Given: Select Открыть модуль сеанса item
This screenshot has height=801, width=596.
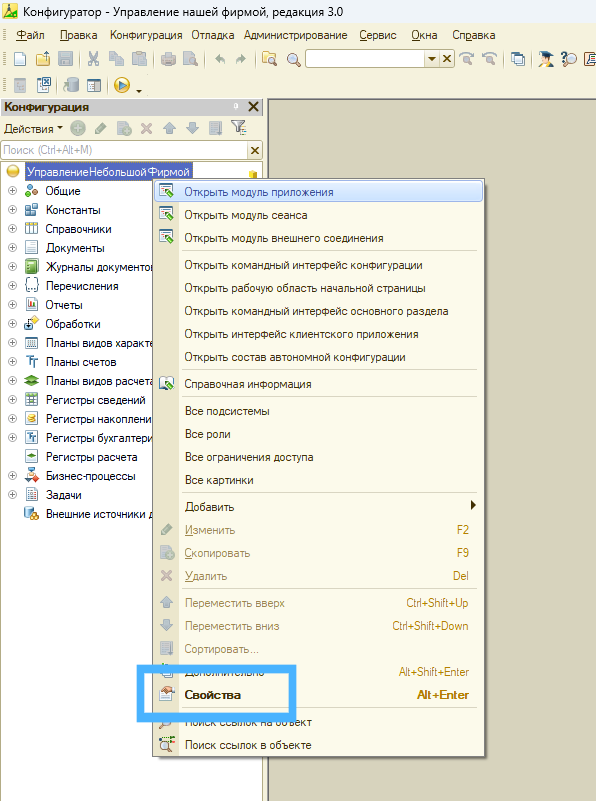Looking at the screenshot, I should [319, 215].
